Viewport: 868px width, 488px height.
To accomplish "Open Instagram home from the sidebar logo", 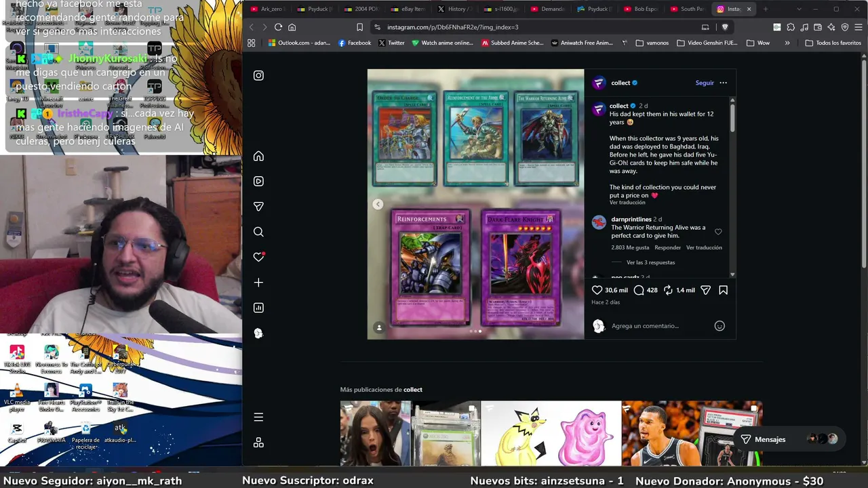I will point(258,75).
